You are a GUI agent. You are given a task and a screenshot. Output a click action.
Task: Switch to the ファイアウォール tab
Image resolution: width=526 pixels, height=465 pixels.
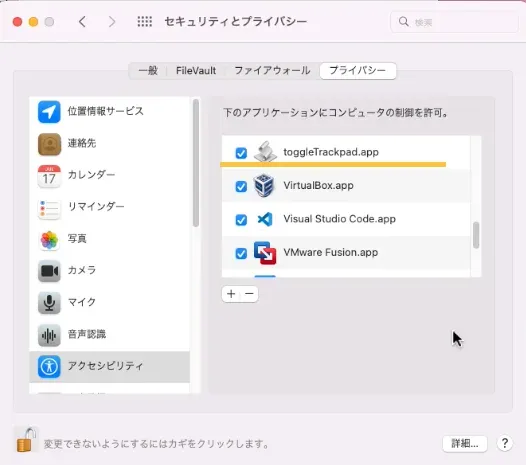272,71
